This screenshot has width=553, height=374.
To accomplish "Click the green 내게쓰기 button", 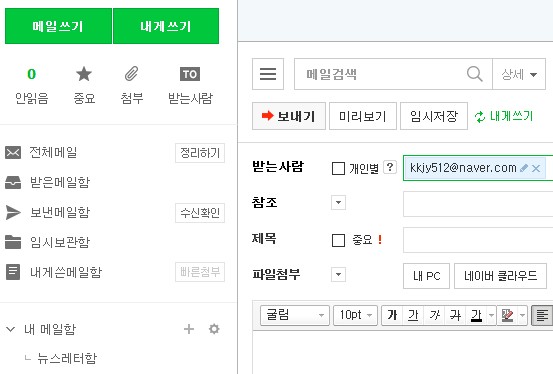I will [x=166, y=26].
